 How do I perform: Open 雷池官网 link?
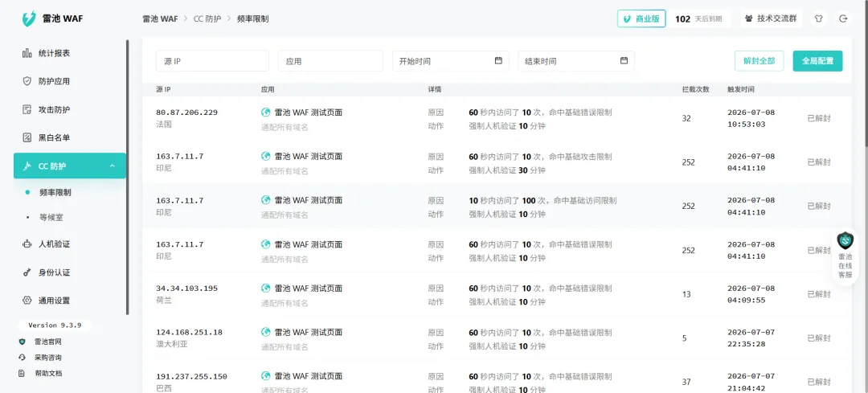[47, 342]
